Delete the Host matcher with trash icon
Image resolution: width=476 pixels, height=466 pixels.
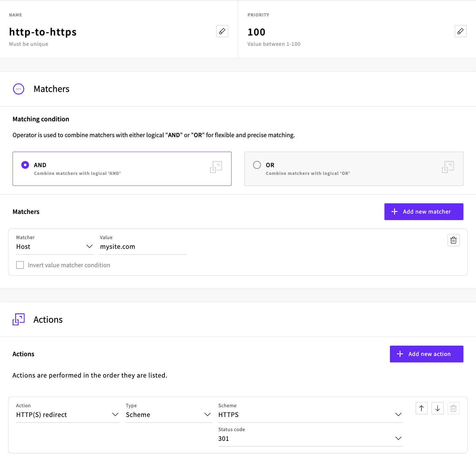(453, 240)
